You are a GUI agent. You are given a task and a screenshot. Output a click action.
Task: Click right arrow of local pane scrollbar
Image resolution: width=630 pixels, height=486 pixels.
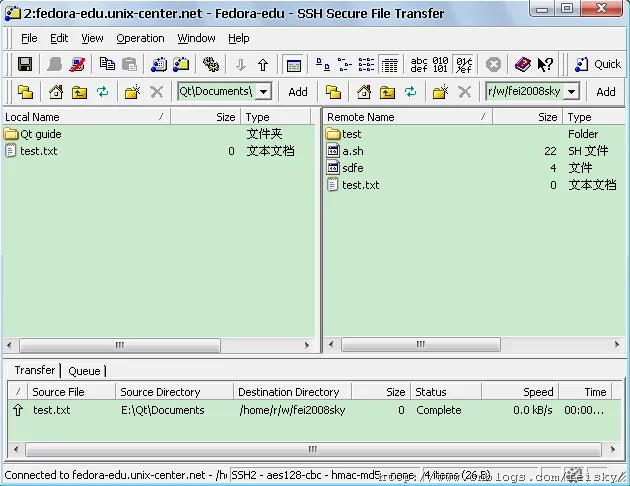(x=307, y=345)
